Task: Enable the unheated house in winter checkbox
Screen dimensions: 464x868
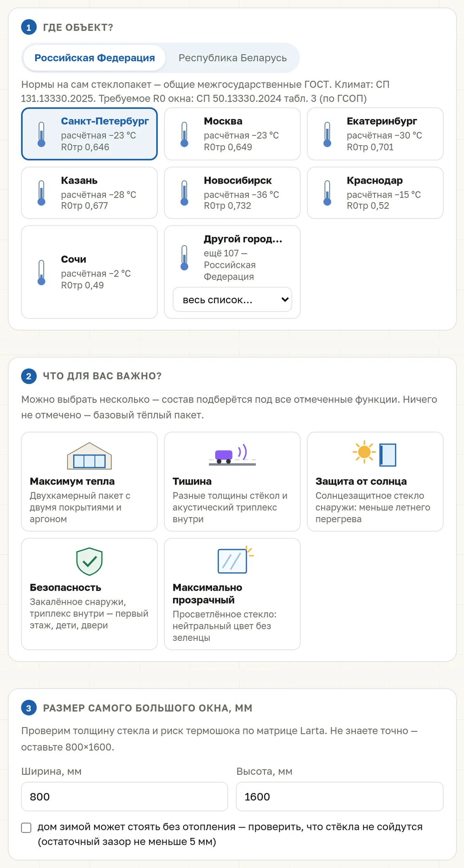Action: coord(26,828)
